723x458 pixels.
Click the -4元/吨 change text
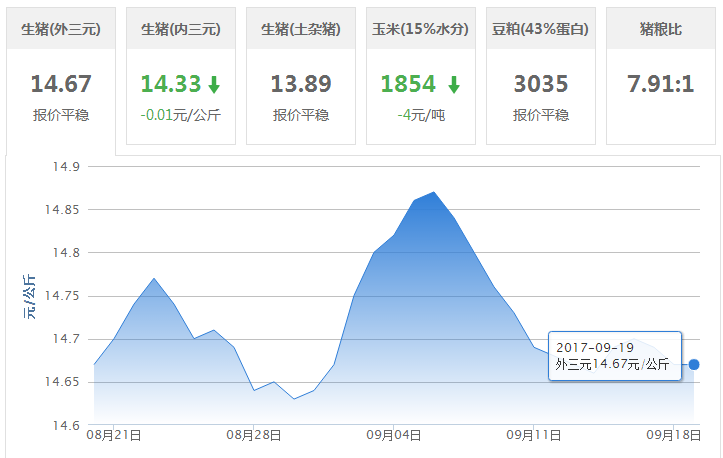pos(421,115)
